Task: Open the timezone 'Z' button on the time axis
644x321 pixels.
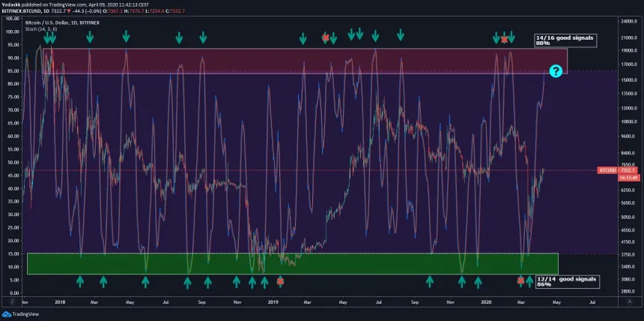Action: (x=12, y=301)
